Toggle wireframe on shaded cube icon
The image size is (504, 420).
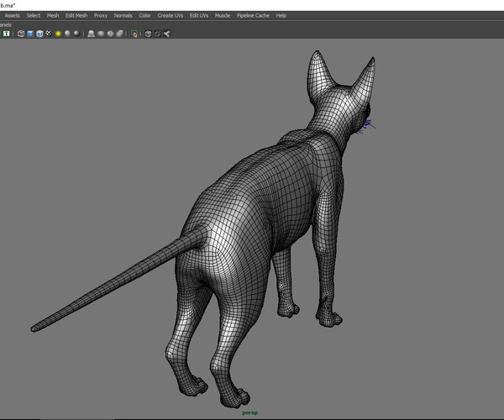point(39,34)
